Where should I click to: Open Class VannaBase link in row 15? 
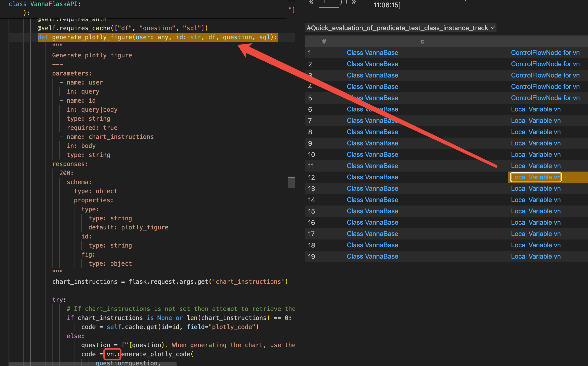click(x=372, y=211)
